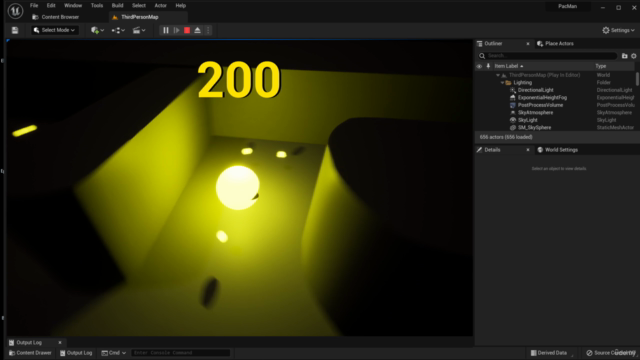Viewport: 640px width, 360px height.
Task: Sort by the Item Label column
Action: coord(509,66)
